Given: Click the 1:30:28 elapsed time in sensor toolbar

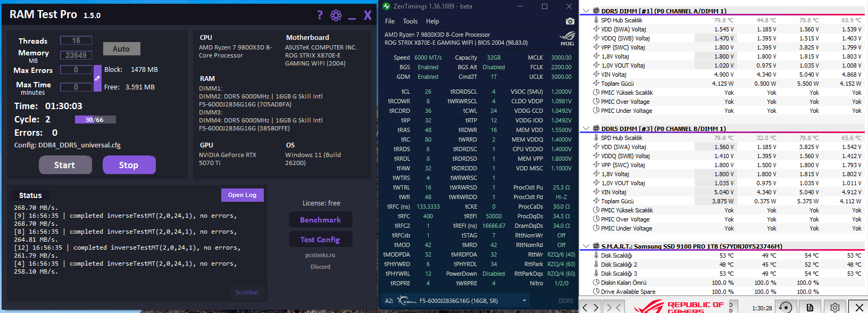Looking at the screenshot, I should point(762,308).
